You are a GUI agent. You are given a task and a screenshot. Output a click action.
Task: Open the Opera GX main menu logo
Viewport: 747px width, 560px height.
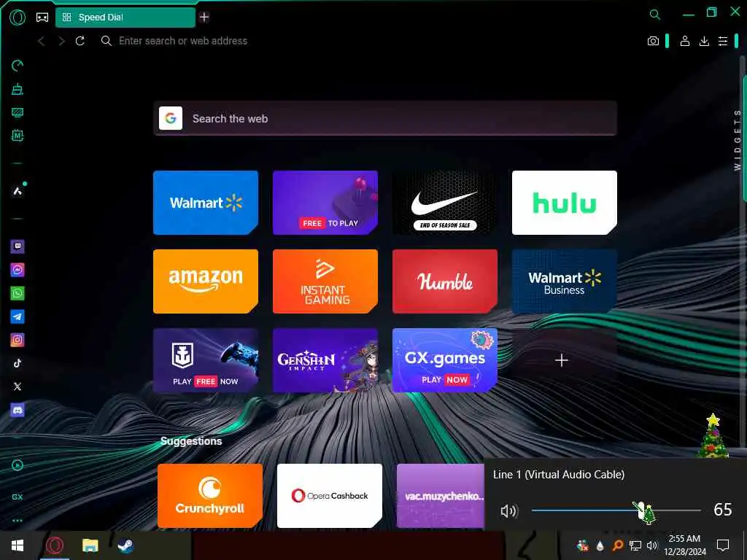(x=18, y=17)
